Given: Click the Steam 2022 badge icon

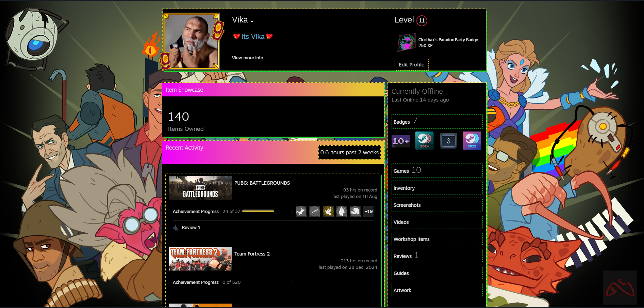Looking at the screenshot, I should pyautogui.click(x=472, y=141).
